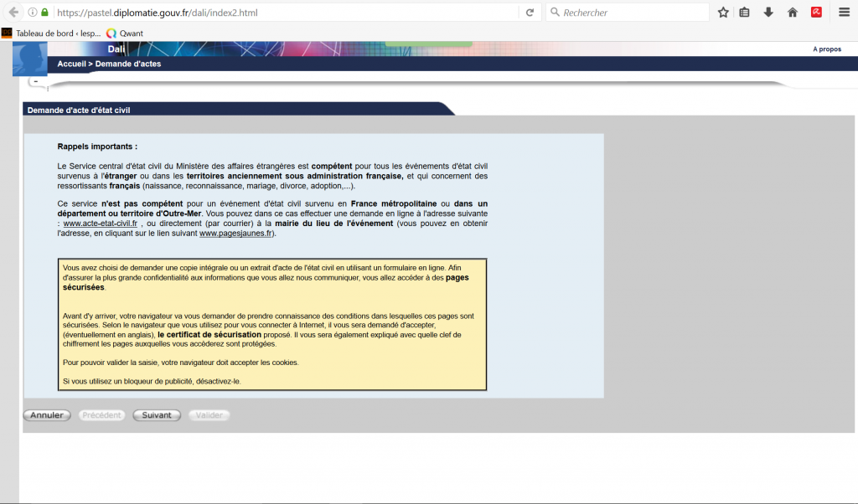Follow the www.acte-etat-civil.fr link
Screen dimensions: 858x504
100,224
